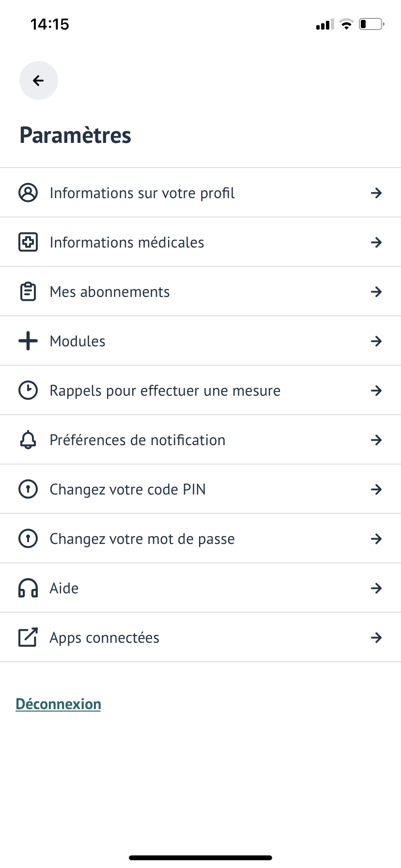401x868 pixels.
Task: Tap the clipboard subscriptions icon
Action: [x=28, y=292]
